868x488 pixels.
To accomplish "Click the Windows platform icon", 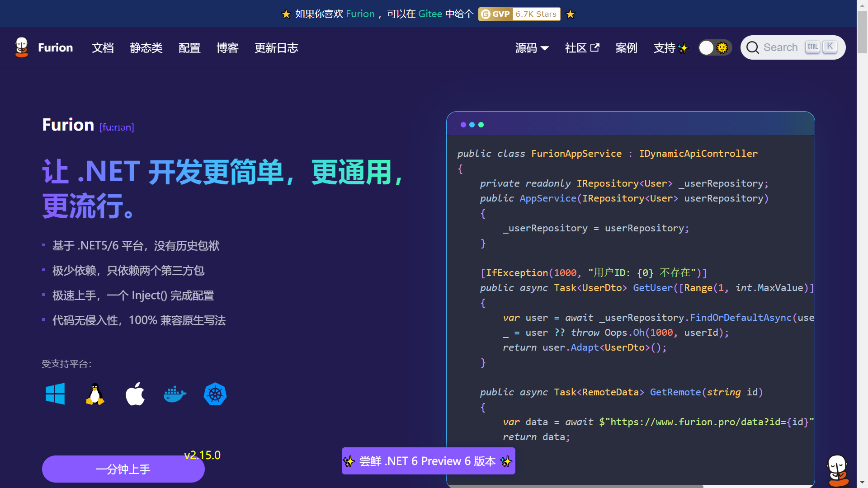I will coord(55,394).
